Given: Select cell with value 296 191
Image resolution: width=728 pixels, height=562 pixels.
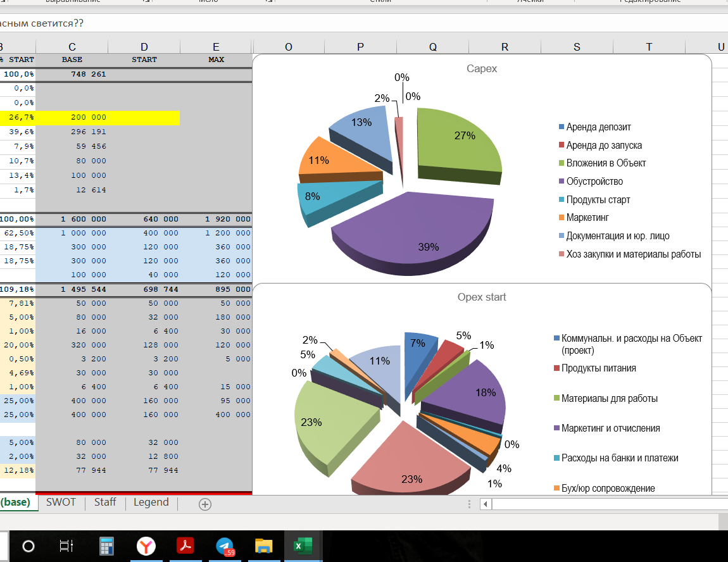Looking at the screenshot, I should click(72, 132).
